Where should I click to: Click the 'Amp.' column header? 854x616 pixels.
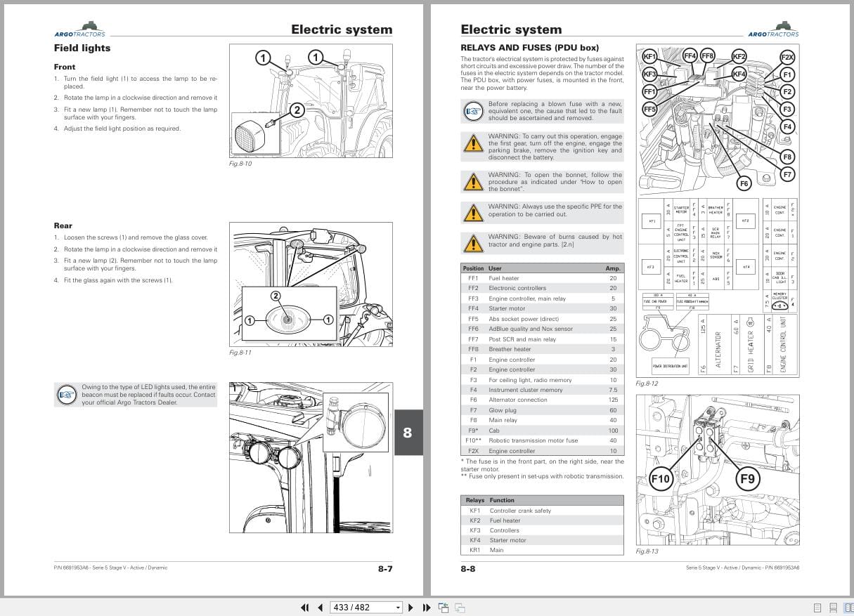[x=613, y=268]
